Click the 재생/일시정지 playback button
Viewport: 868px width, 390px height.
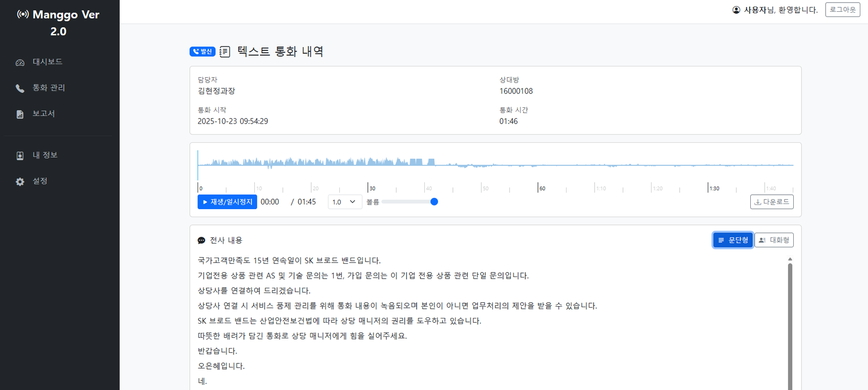pos(227,202)
